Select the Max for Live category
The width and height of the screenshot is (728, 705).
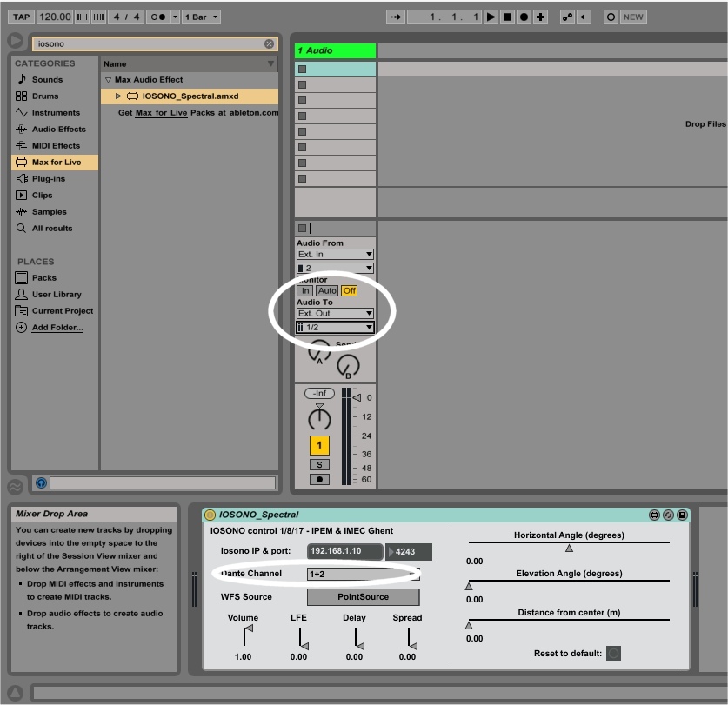[x=55, y=162]
